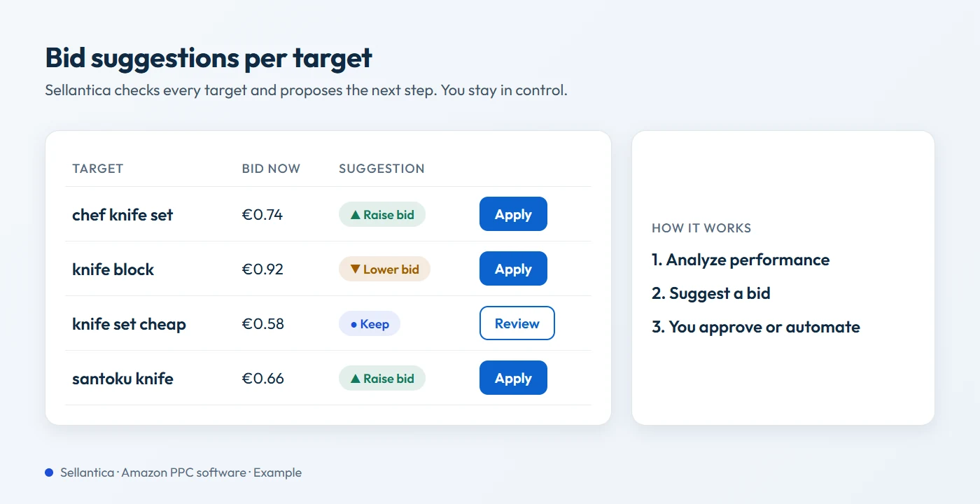The image size is (980, 504).
Task: Click step 2 Suggest a bid
Action: click(711, 293)
